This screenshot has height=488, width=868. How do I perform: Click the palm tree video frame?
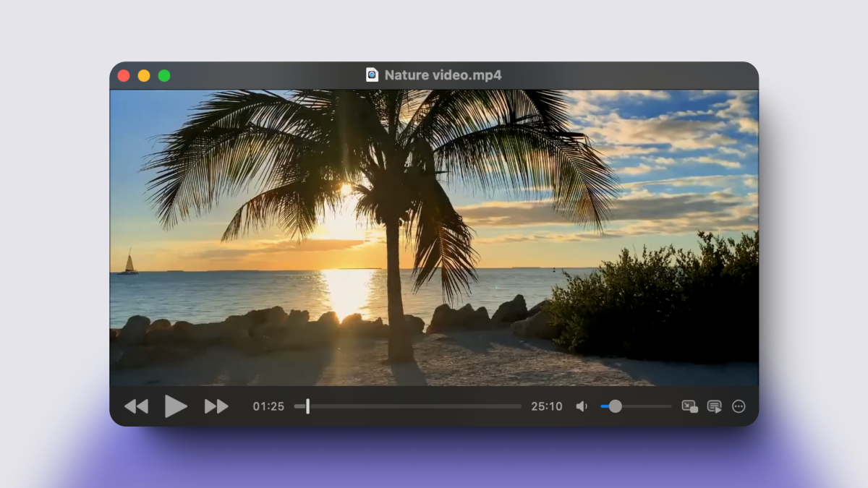434,238
